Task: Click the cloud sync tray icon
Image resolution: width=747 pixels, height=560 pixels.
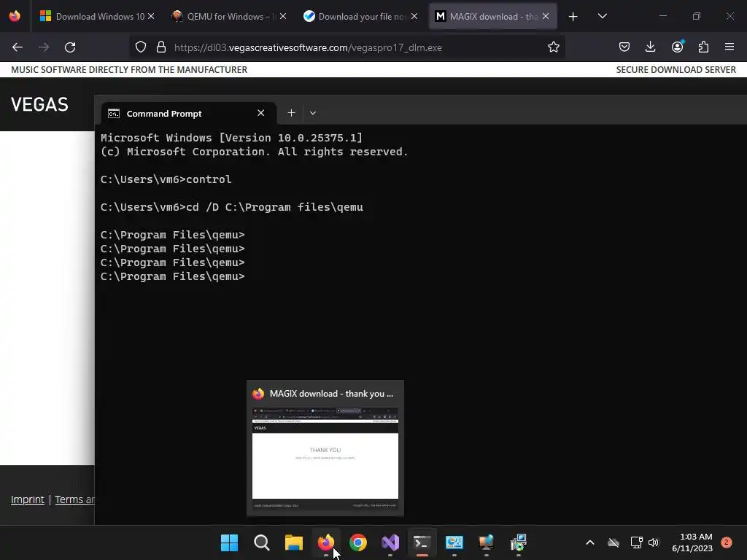Action: [614, 542]
